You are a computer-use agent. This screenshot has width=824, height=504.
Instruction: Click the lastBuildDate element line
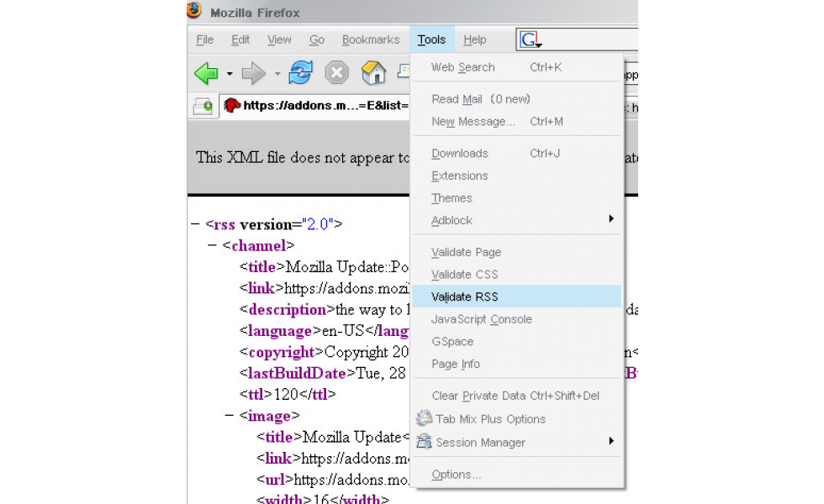tap(323, 373)
